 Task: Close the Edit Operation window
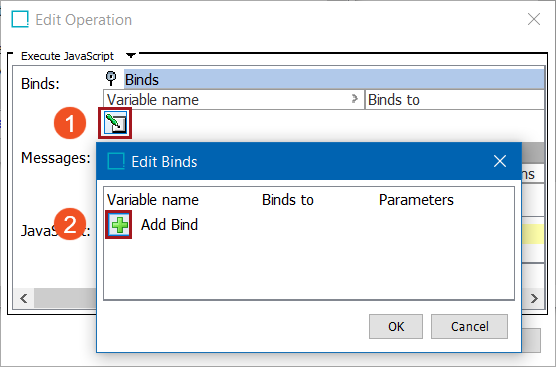[534, 19]
